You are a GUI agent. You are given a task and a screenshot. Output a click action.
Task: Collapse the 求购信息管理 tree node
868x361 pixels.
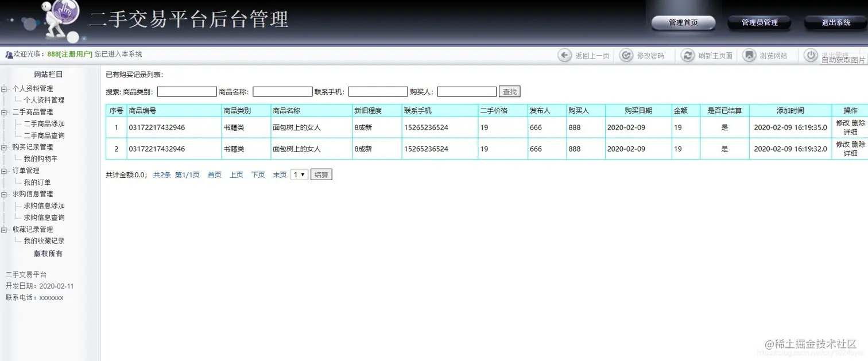click(5, 194)
